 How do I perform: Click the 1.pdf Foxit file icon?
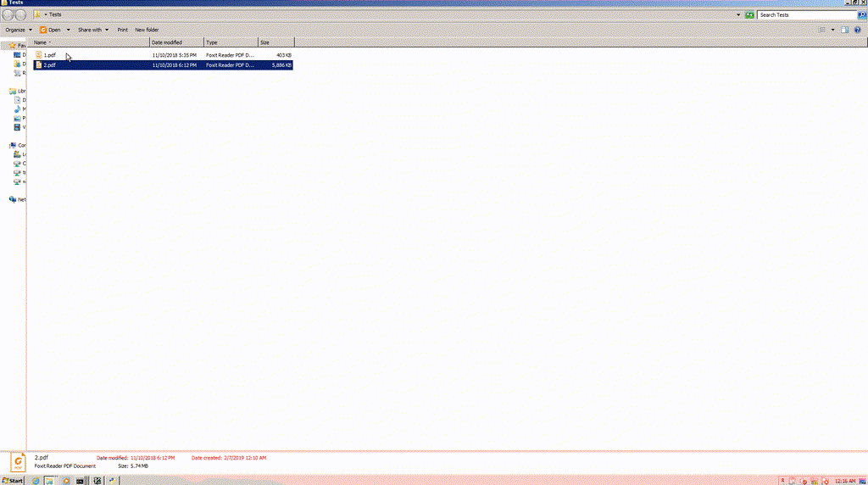(39, 55)
